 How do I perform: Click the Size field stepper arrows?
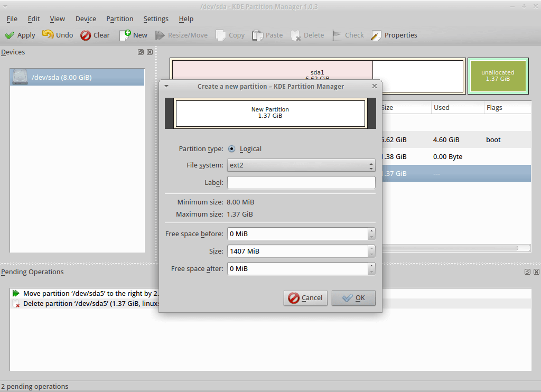pos(371,251)
